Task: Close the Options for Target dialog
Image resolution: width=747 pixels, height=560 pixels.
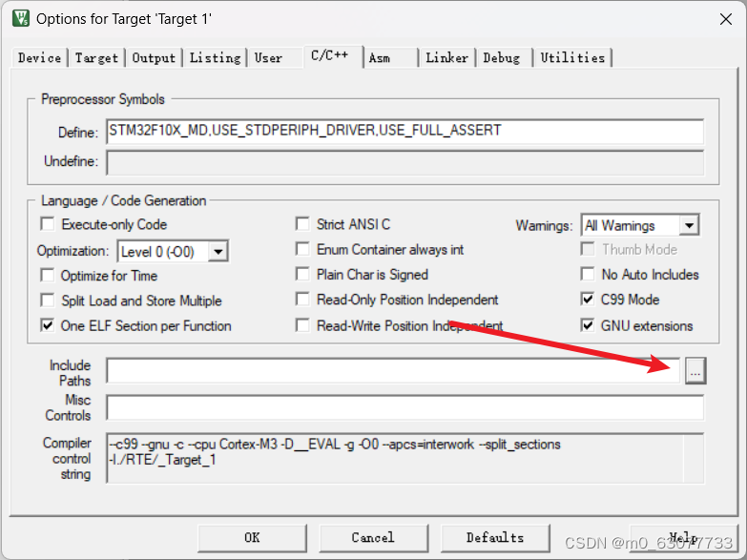Action: [x=726, y=19]
